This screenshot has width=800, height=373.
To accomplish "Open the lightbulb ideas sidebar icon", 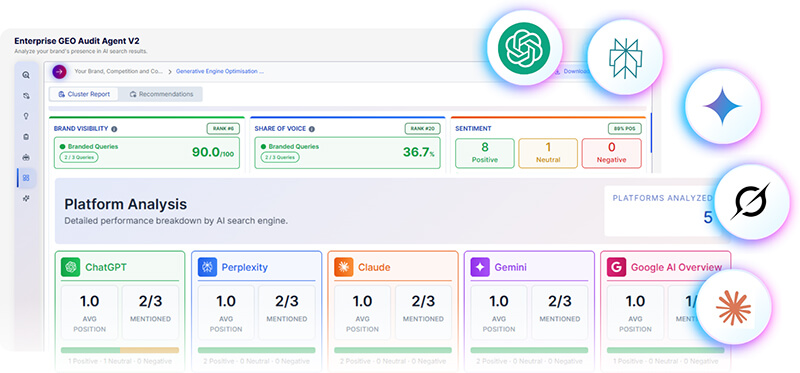I will [26, 116].
